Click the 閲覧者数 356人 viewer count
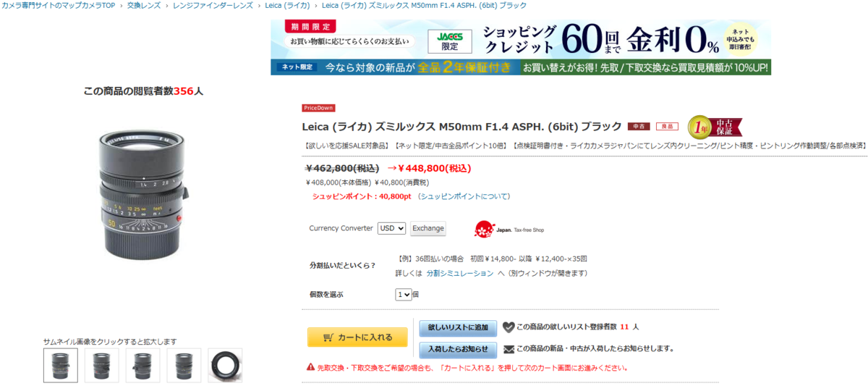The height and width of the screenshot is (386, 868). click(x=143, y=91)
